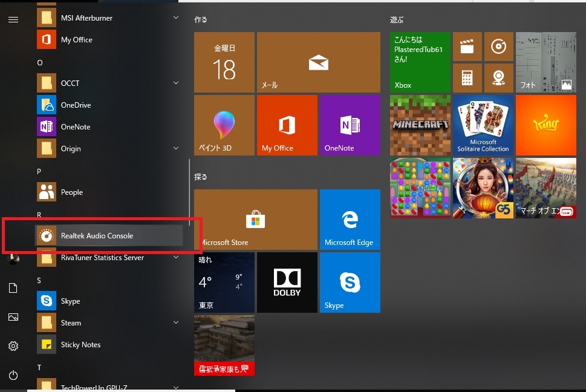Open Documents from the Start sidebar
586x392 pixels.
pyautogui.click(x=13, y=288)
